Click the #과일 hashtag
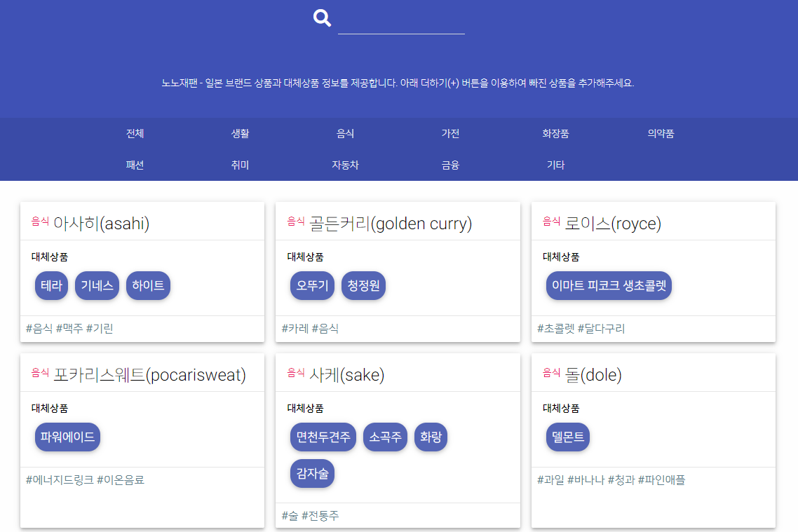Screen dimensions: 798x532 click(550, 479)
